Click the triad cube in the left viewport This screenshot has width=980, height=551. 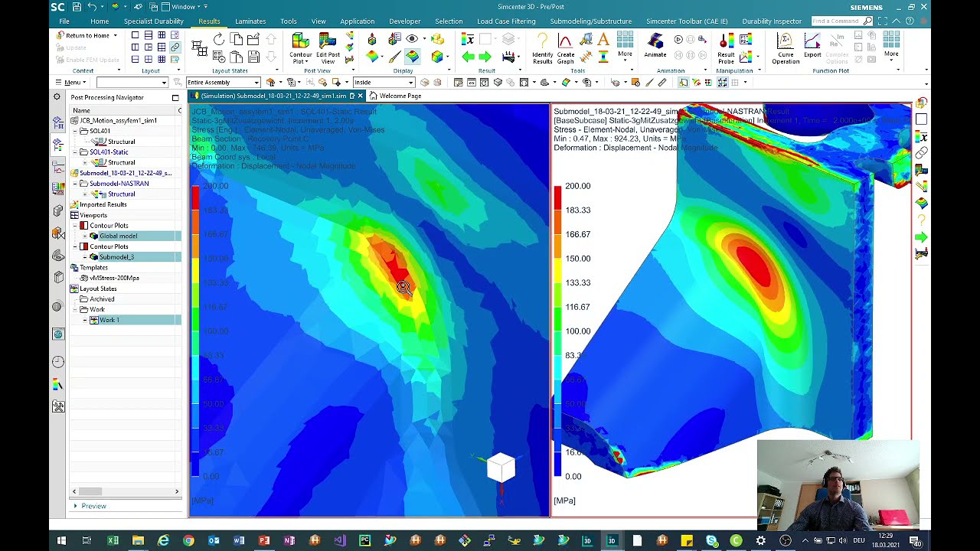(x=501, y=468)
